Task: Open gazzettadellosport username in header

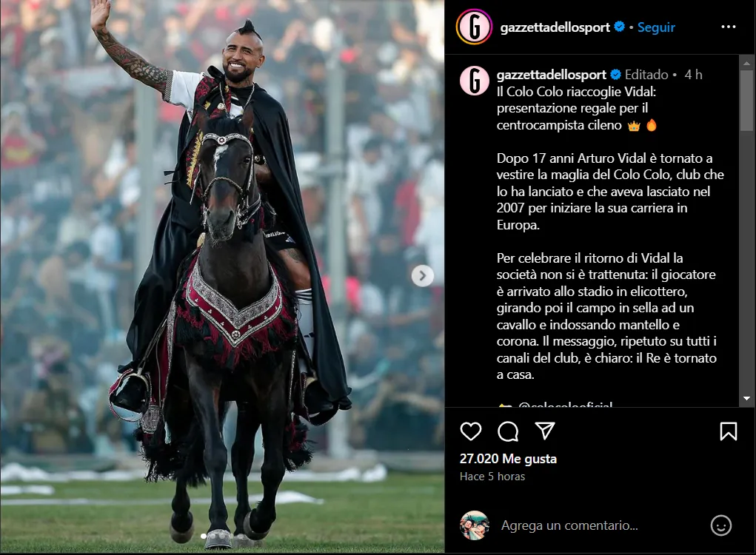Action: pyautogui.click(x=555, y=27)
